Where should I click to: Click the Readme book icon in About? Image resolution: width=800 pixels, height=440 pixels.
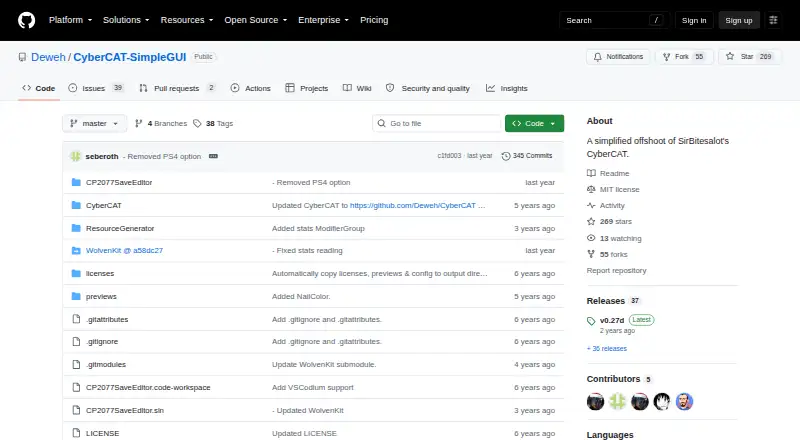click(591, 173)
